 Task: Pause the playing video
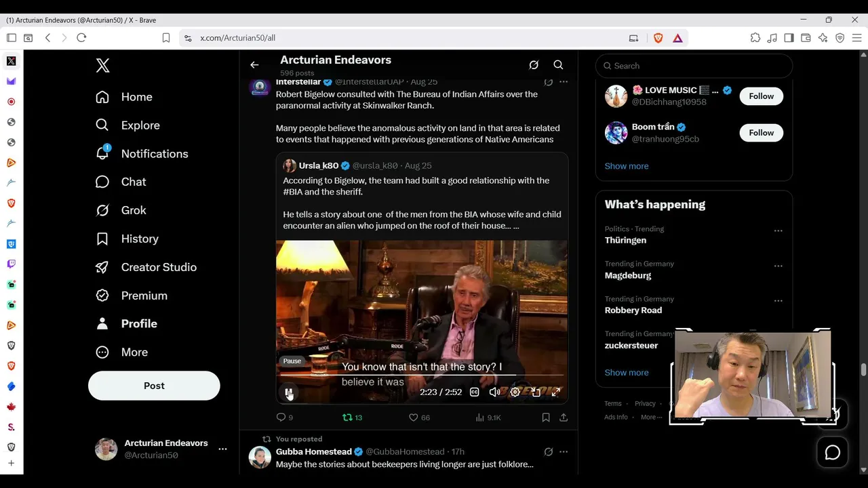click(289, 392)
